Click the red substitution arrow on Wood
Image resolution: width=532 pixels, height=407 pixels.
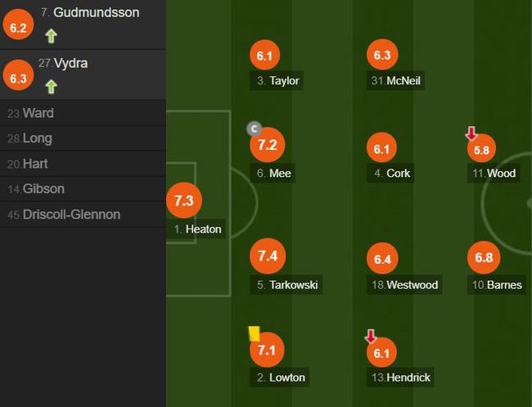point(471,133)
